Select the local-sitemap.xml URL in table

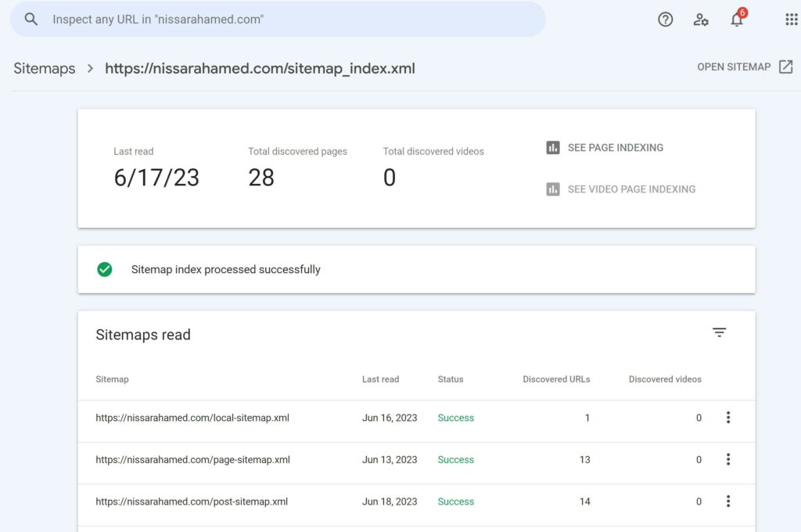[x=192, y=418]
